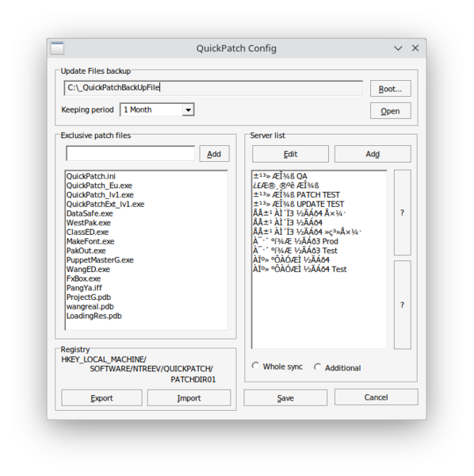This screenshot has width=474, height=476.
Task: Click the Import registry button
Action: [x=189, y=397]
